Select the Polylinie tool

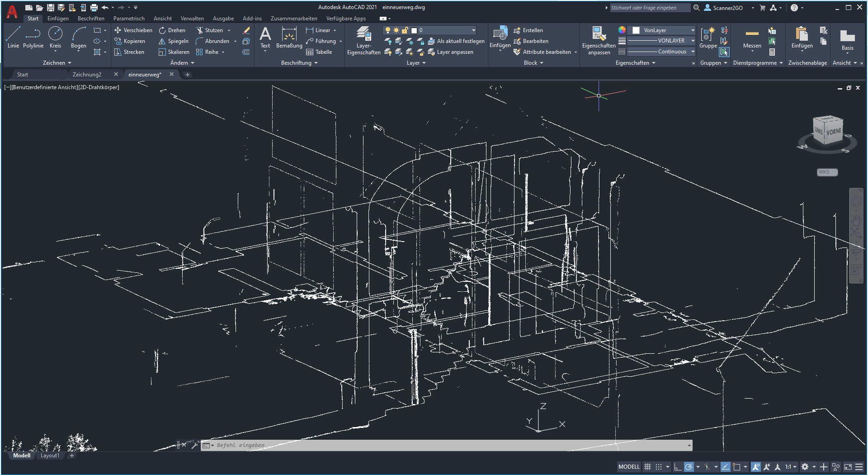coord(33,37)
